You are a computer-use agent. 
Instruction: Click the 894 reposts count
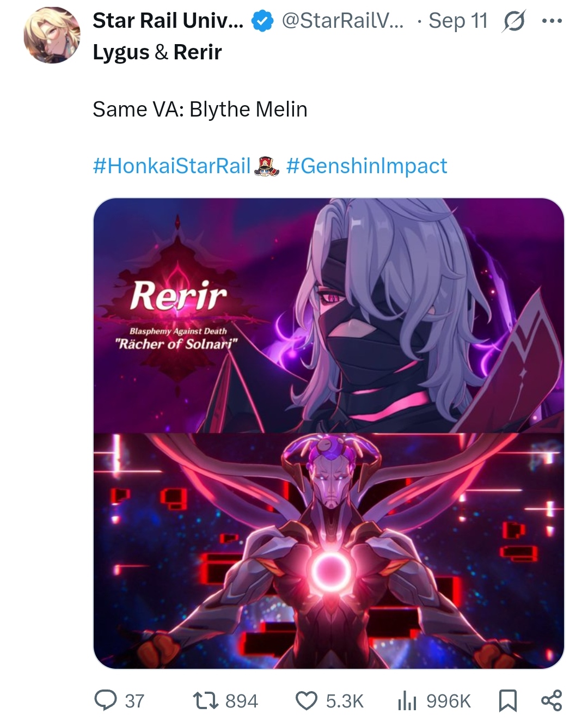click(242, 701)
